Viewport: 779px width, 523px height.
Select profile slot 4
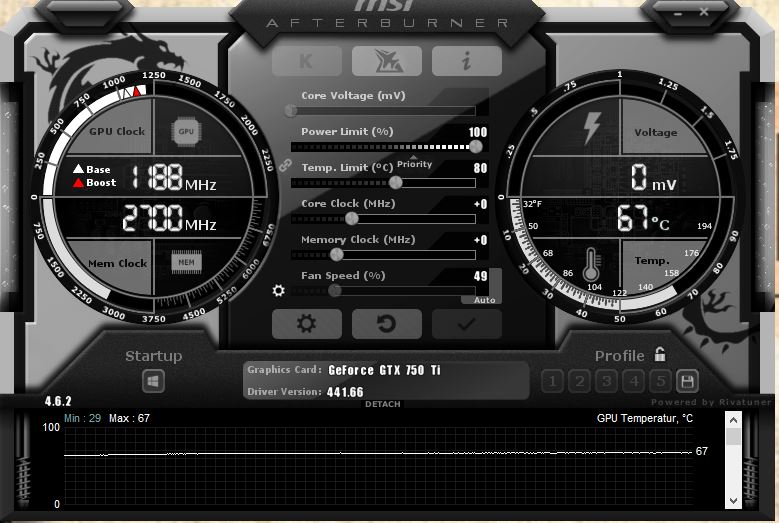coord(633,381)
